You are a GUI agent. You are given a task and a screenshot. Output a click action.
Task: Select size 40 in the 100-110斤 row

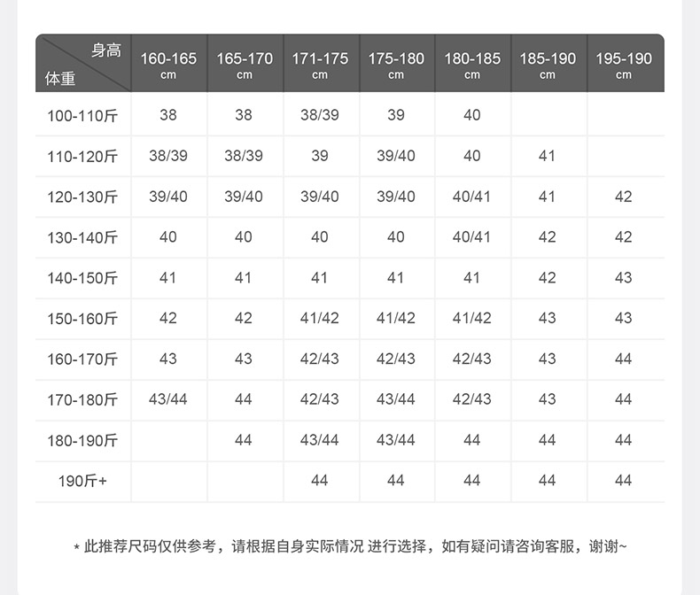pos(472,115)
